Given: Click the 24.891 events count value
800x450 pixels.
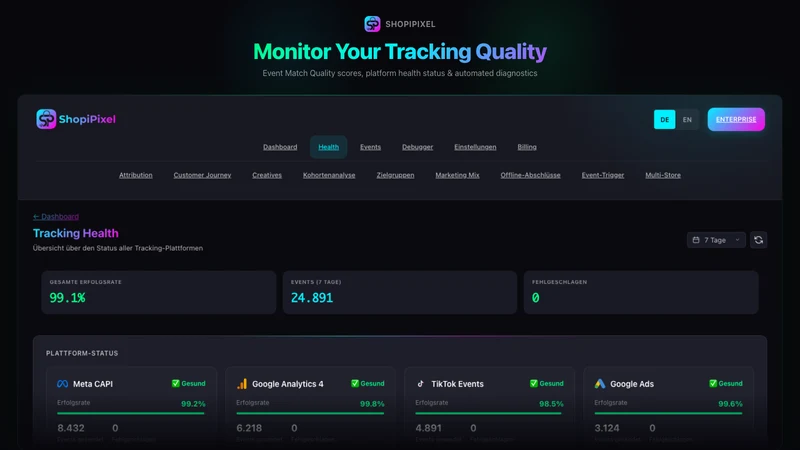Looking at the screenshot, I should tap(312, 298).
